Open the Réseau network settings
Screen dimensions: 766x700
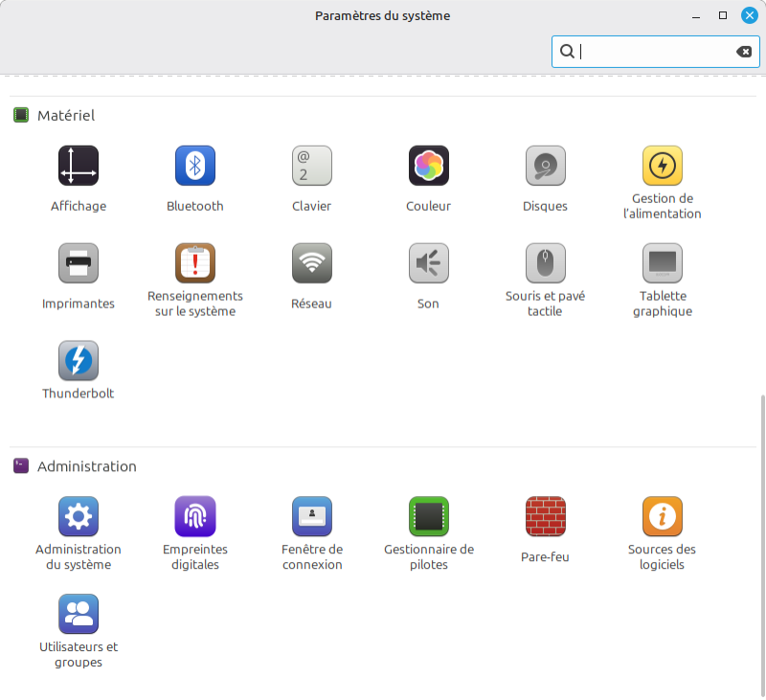click(x=312, y=263)
